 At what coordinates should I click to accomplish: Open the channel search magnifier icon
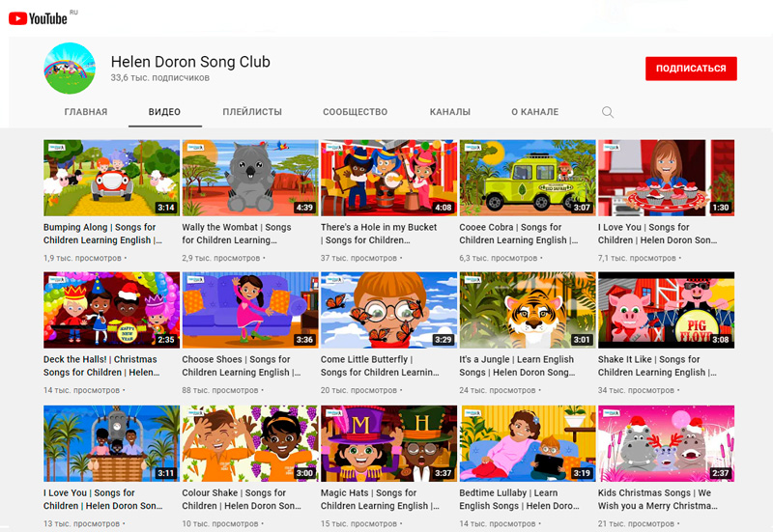[x=608, y=112]
